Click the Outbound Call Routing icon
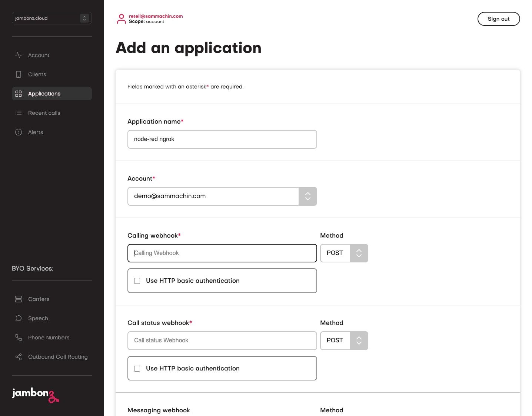 point(19,357)
